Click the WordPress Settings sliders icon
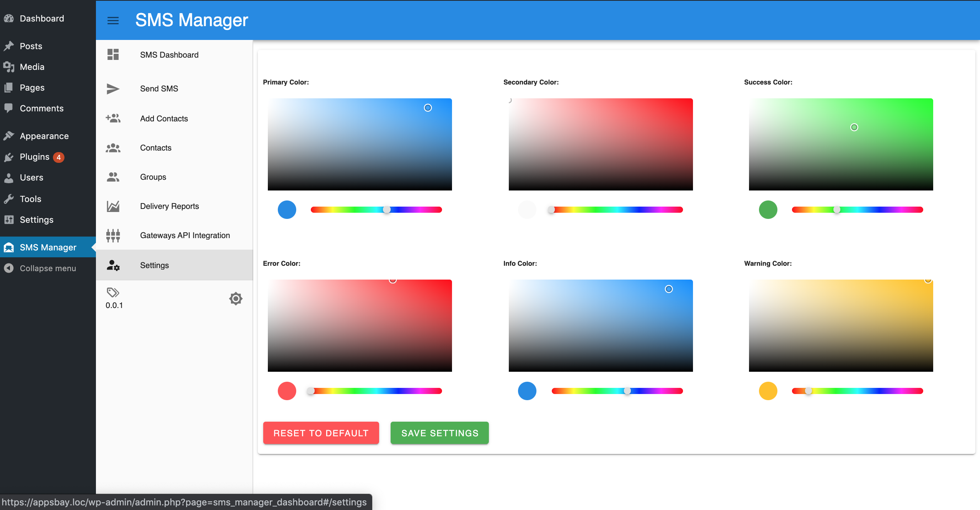This screenshot has width=980, height=510. [9, 220]
